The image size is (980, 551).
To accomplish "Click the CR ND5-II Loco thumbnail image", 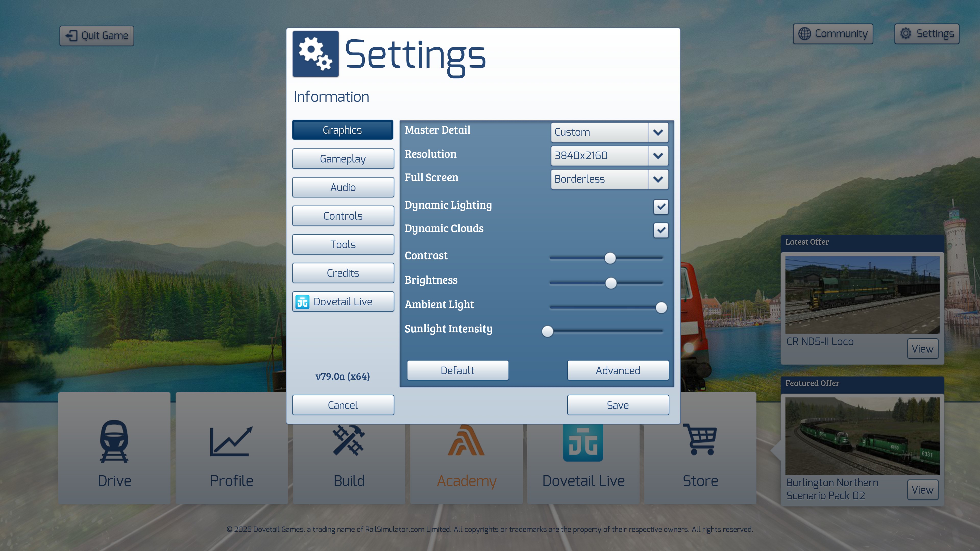I will pyautogui.click(x=862, y=295).
